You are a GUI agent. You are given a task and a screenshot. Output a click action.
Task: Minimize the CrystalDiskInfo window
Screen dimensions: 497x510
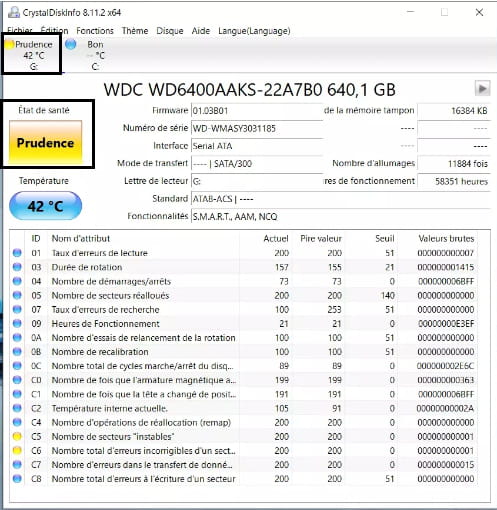coord(411,12)
